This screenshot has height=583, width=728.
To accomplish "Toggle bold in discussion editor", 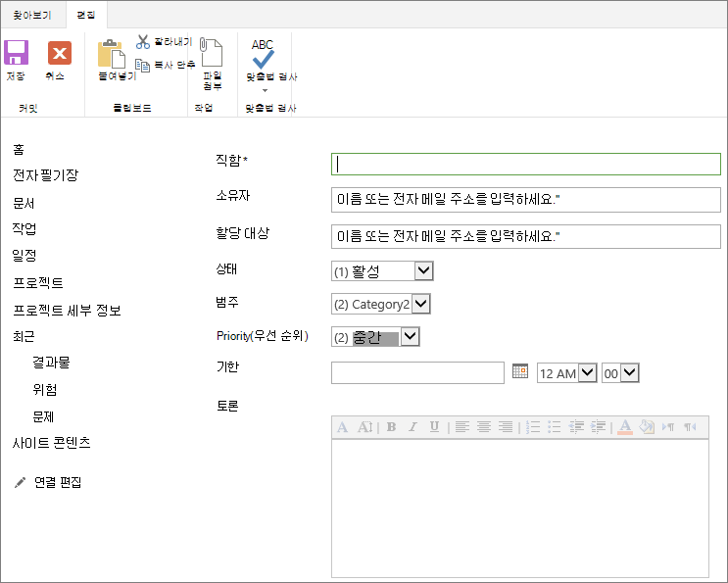I will [391, 427].
